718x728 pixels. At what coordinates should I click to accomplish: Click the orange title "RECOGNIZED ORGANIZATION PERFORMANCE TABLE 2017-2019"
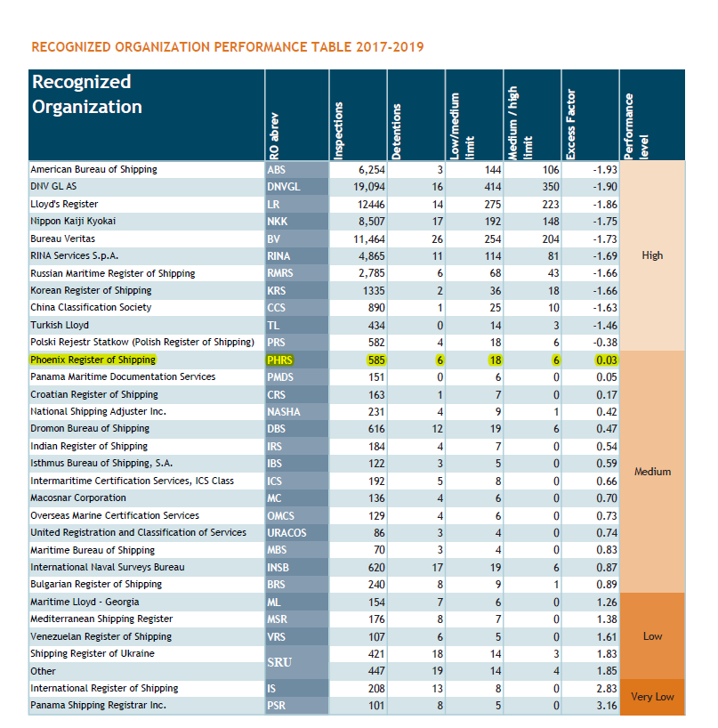coord(228,47)
